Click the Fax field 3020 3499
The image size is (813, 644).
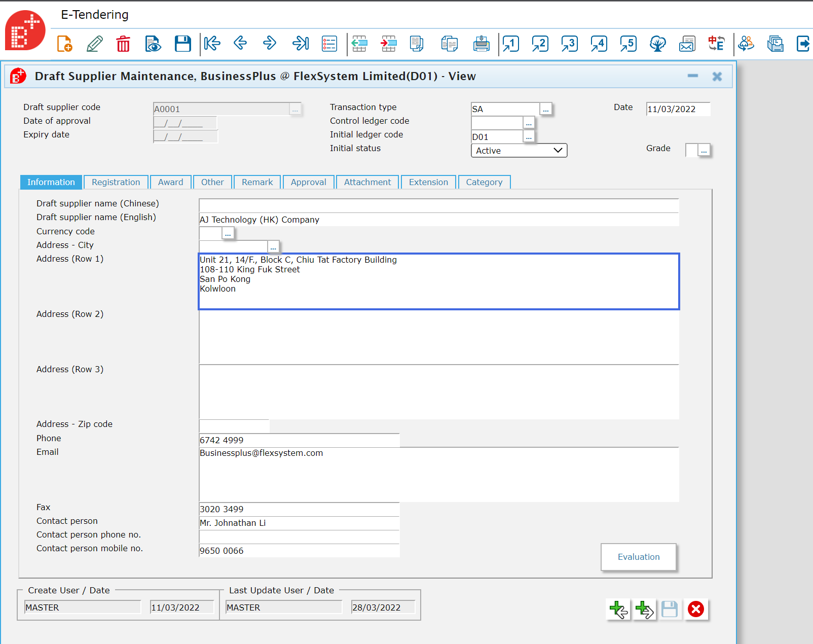coord(300,509)
